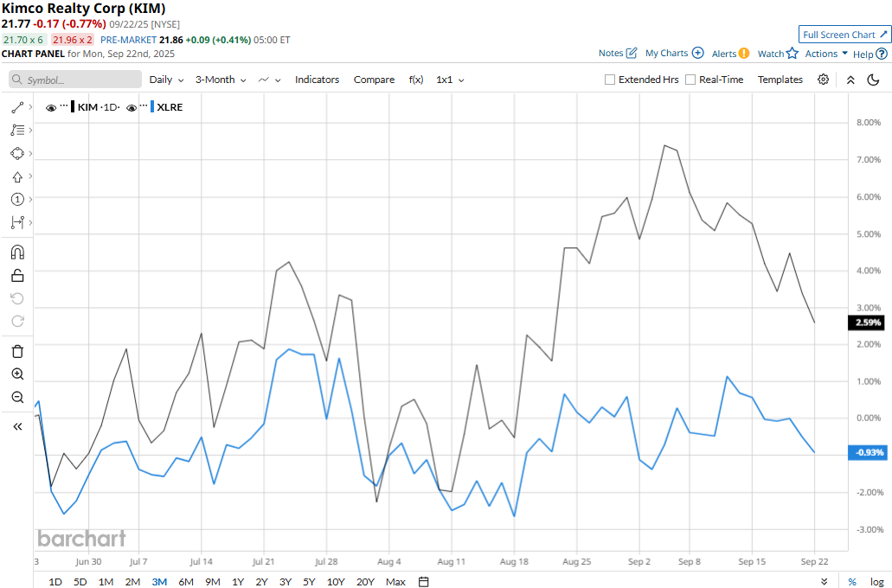Open Alerts with exclamation icon
This screenshot has height=588, width=892.
coord(743,54)
